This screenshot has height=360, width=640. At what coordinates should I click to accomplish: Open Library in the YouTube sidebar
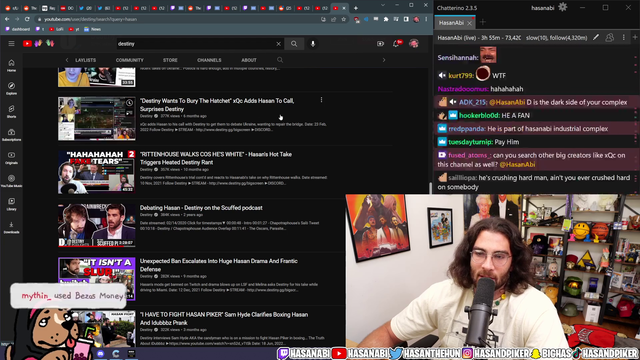[11, 204]
